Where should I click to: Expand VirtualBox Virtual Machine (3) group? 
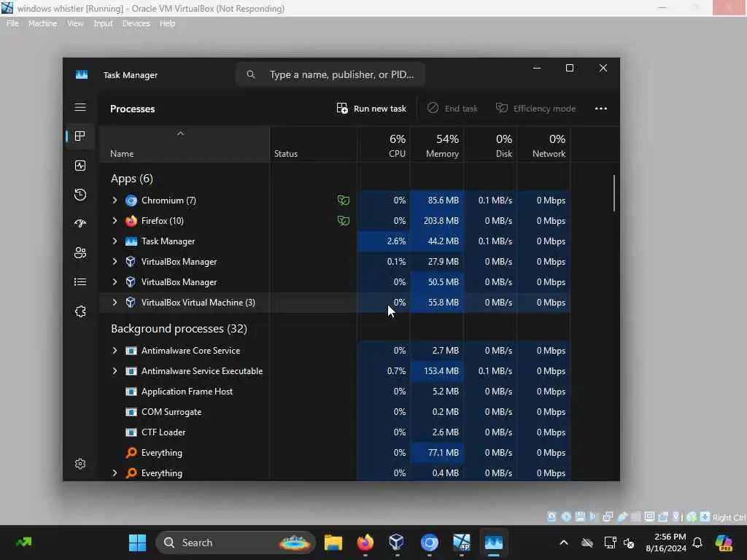coord(115,303)
